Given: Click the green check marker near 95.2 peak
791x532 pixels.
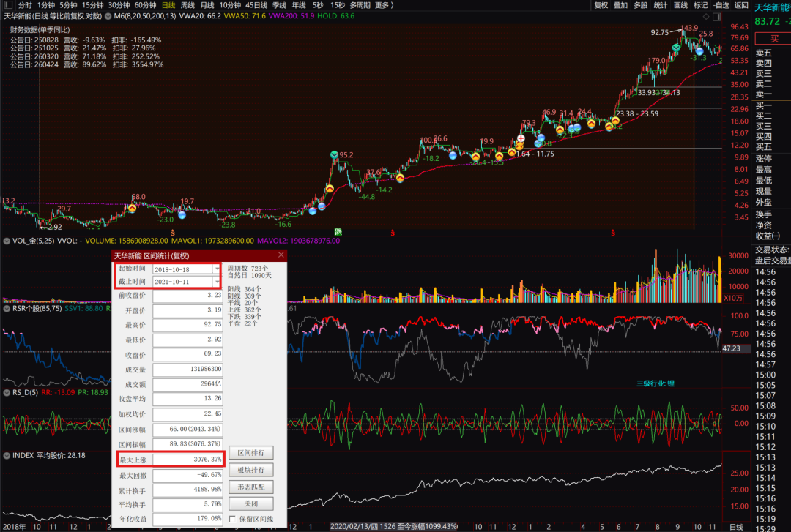Looking at the screenshot, I should click(x=335, y=154).
